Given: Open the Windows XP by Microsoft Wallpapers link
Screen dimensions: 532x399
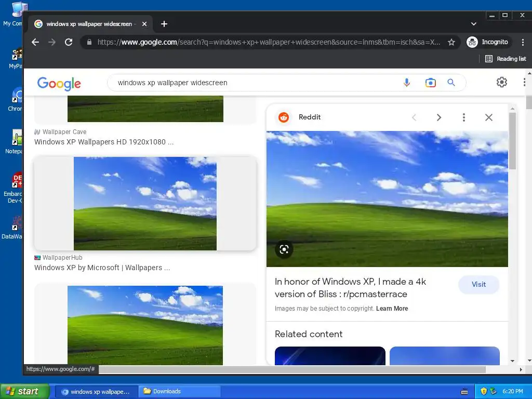Looking at the screenshot, I should pyautogui.click(x=102, y=268).
